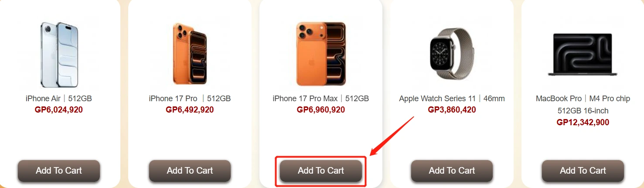Viewport: 644px width, 188px height.
Task: Click the iPhone 17 Pro product photo
Action: click(190, 54)
